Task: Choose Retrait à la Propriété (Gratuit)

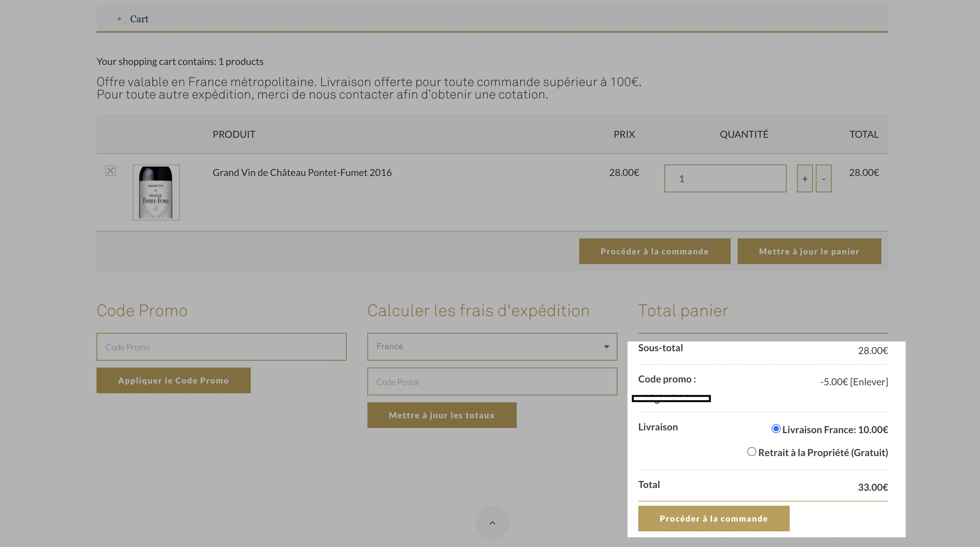Action: (x=751, y=452)
